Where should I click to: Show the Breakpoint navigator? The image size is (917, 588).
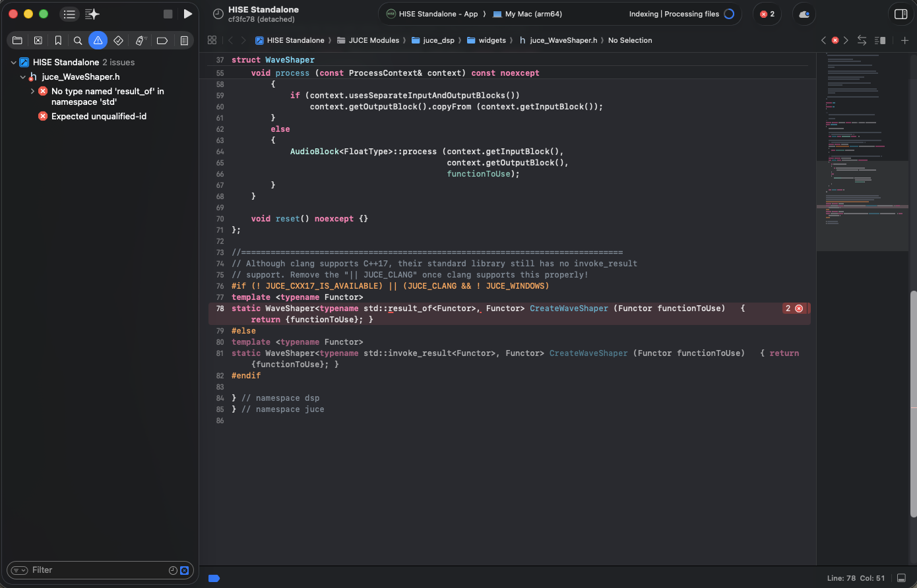tap(162, 40)
